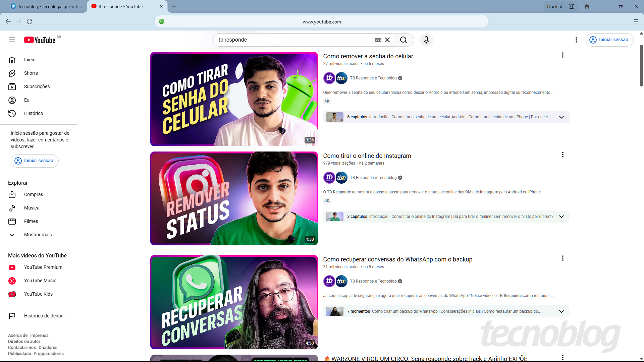Click the scrollbar down arrow
This screenshot has height=362, width=644.
coord(641,359)
